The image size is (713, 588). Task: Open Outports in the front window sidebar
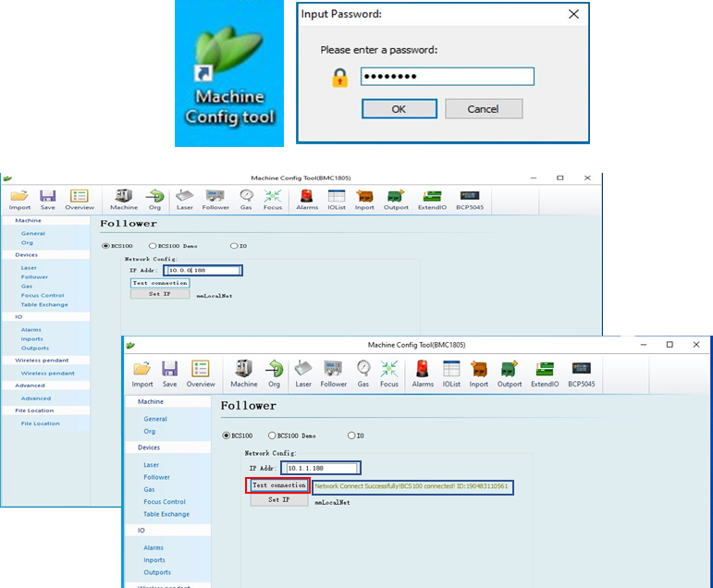(157, 572)
